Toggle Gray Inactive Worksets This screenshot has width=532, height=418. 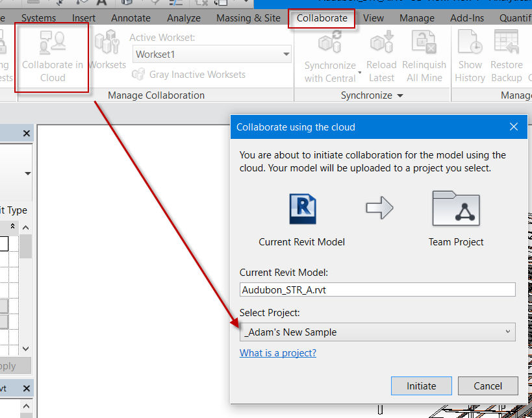[188, 74]
